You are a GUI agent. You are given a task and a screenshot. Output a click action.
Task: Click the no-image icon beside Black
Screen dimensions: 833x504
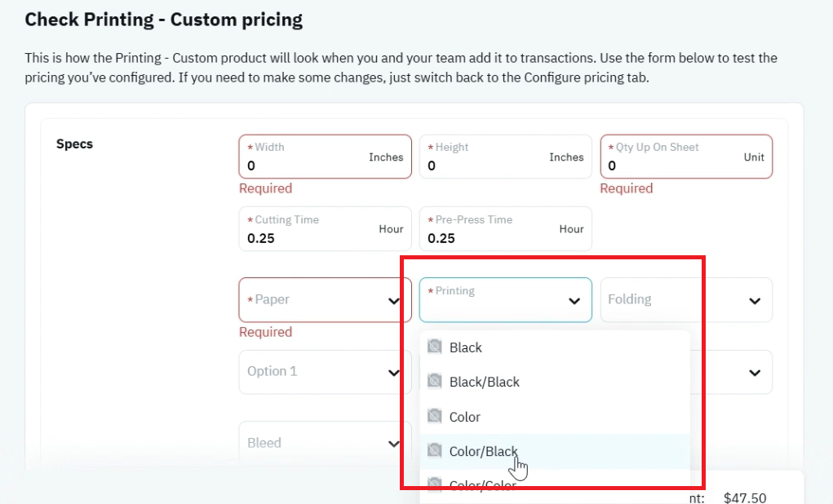(435, 347)
